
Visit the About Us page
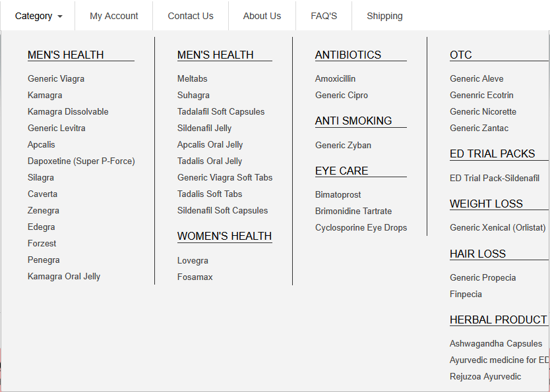coord(262,16)
